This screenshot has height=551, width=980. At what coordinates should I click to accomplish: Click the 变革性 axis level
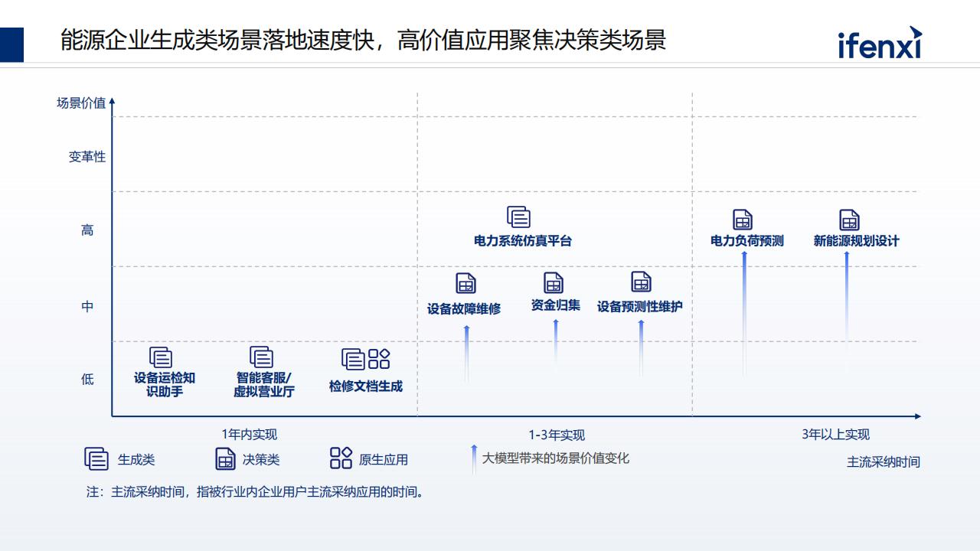tap(87, 157)
